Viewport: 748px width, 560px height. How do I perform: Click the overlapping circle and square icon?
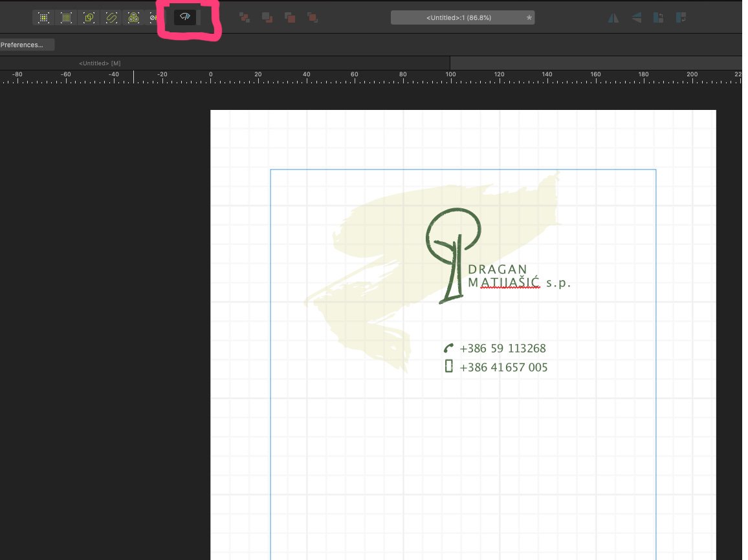(x=89, y=17)
